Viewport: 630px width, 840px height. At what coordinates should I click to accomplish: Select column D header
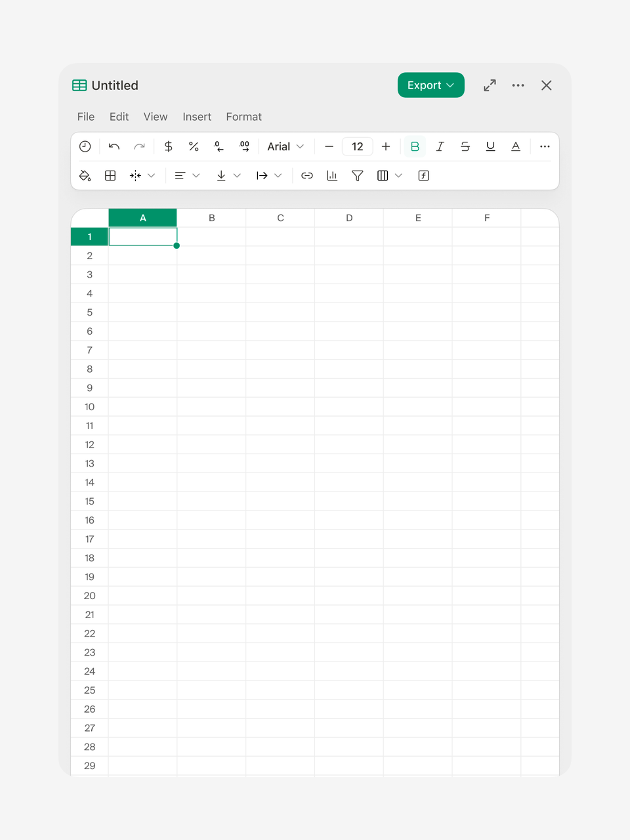(x=349, y=218)
